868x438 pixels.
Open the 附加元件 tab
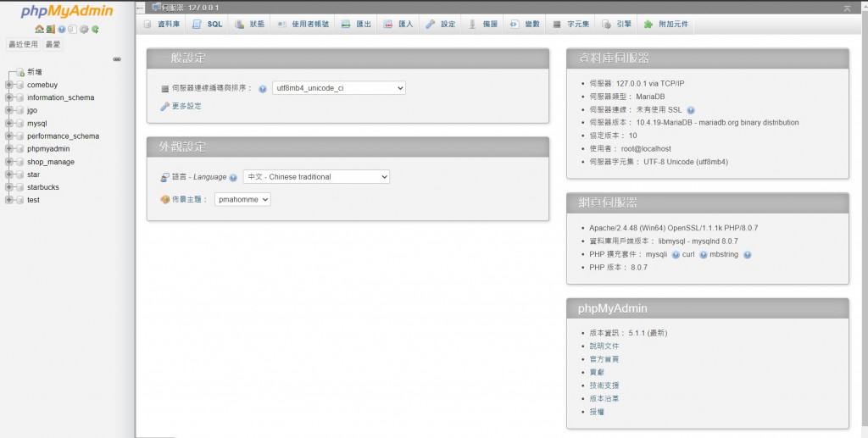(666, 25)
